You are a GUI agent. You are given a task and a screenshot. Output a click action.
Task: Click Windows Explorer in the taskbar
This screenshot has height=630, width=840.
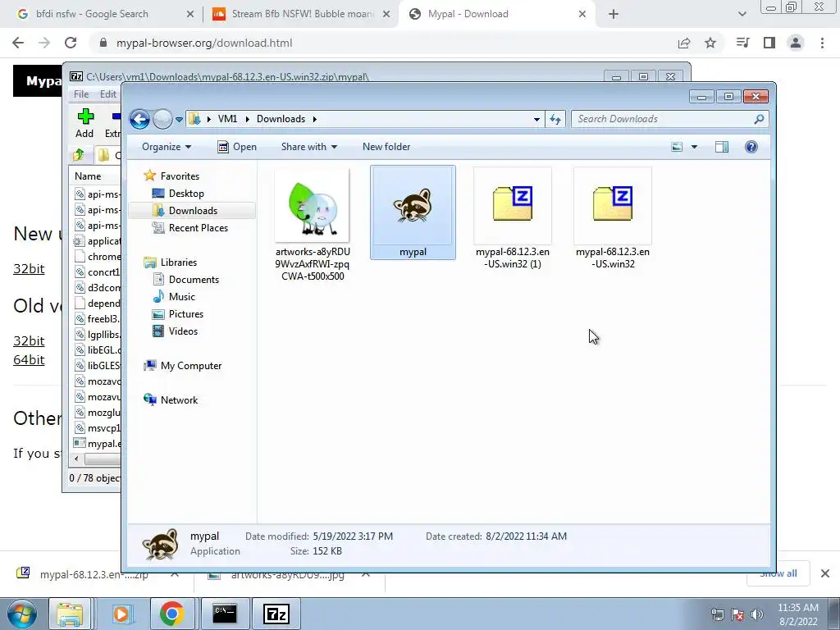pyautogui.click(x=71, y=614)
